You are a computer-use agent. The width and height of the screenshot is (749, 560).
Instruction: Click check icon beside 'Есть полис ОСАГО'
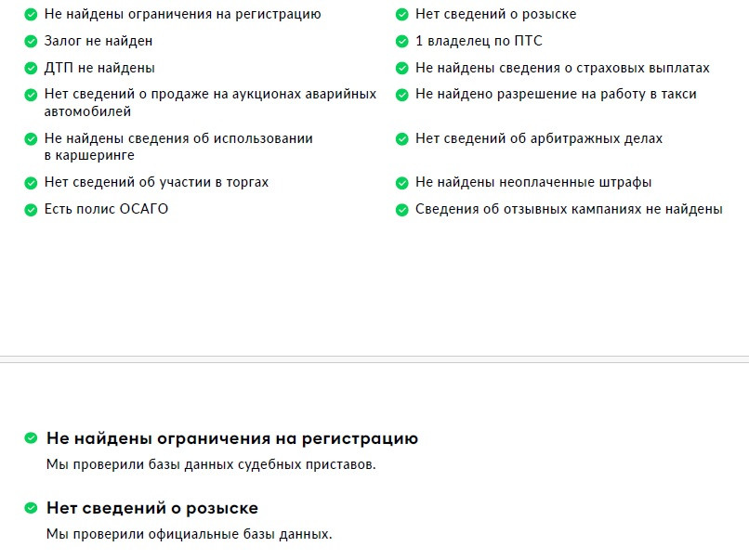tap(32, 210)
